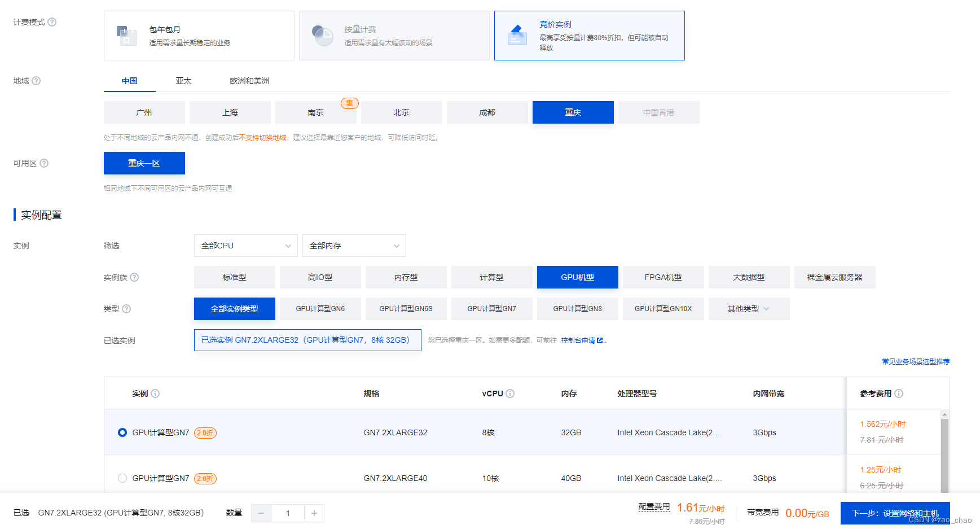Decrease quantity with minus button

261,513
